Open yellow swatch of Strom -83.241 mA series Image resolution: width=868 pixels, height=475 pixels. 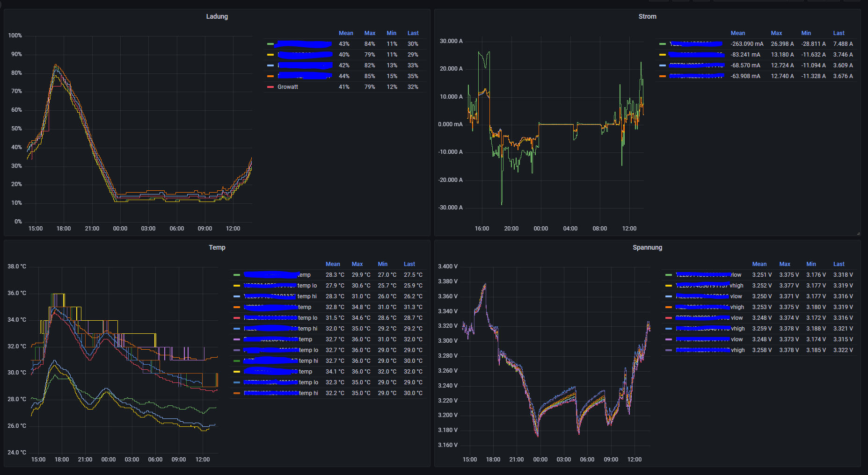pos(662,55)
